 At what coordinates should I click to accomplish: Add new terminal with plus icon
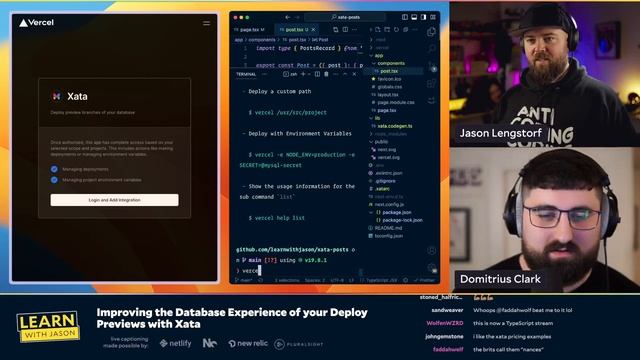coord(303,74)
